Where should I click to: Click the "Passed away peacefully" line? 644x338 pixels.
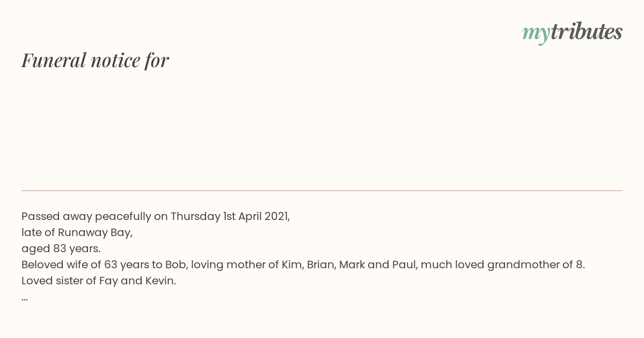pyautogui.click(x=156, y=216)
